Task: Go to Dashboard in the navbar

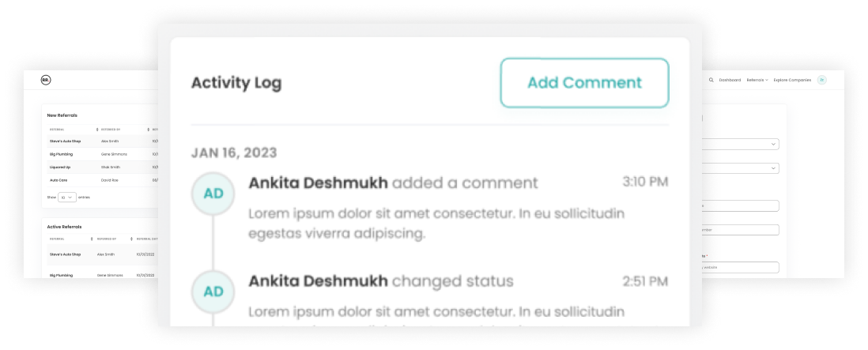Action: (x=730, y=80)
